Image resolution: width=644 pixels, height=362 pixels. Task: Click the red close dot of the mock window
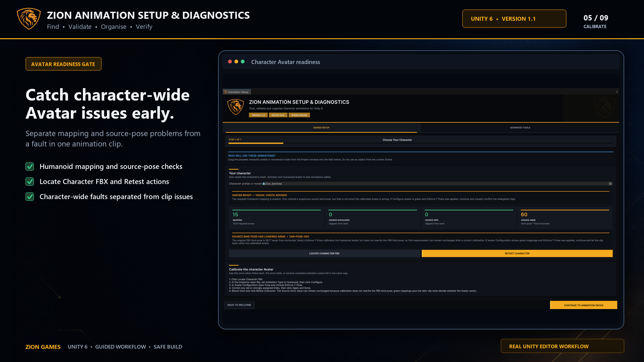(x=230, y=62)
